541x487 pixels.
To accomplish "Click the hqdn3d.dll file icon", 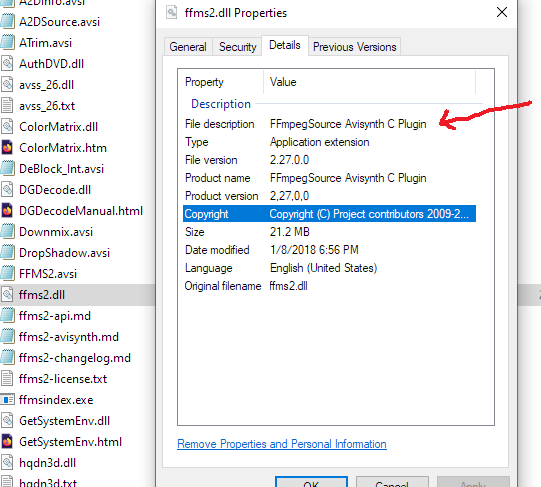I will 7,463.
